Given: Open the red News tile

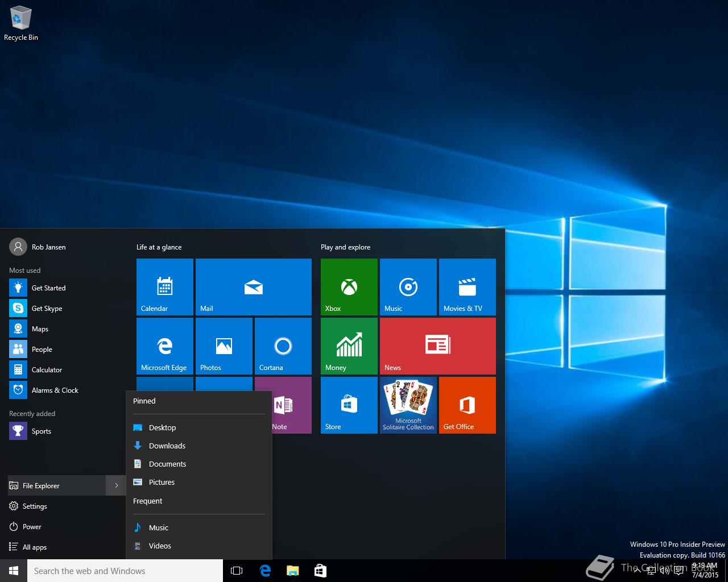Looking at the screenshot, I should [x=438, y=346].
